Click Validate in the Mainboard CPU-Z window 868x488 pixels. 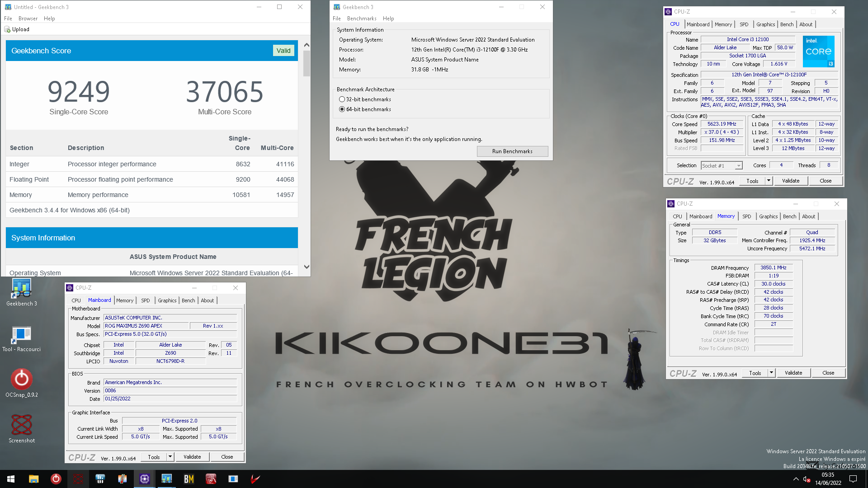tap(192, 457)
